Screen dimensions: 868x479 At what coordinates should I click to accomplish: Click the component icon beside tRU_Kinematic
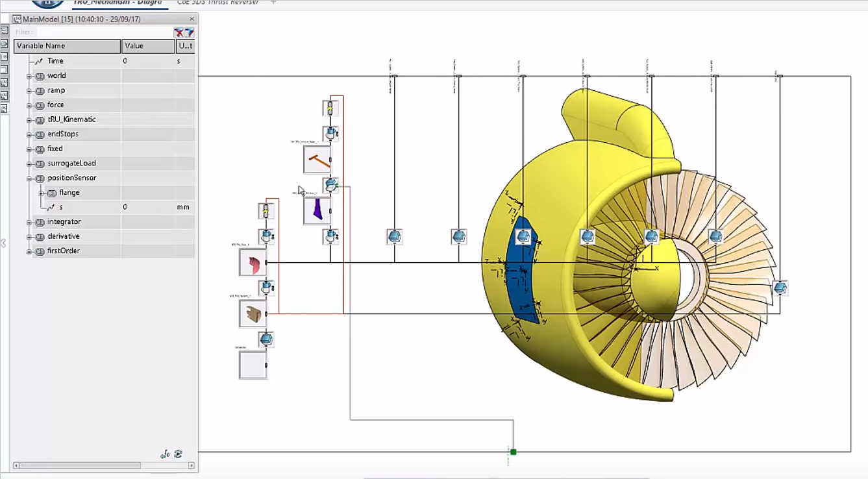coord(40,119)
